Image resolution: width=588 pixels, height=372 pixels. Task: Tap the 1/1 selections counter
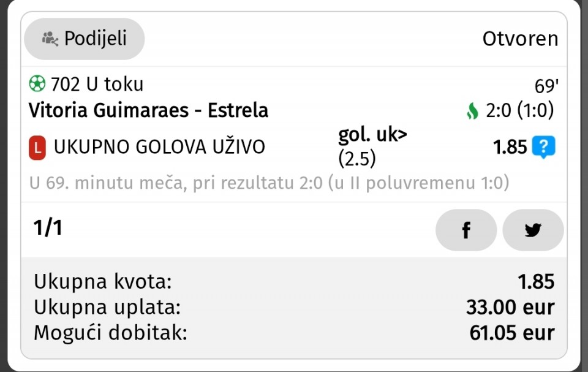(48, 228)
